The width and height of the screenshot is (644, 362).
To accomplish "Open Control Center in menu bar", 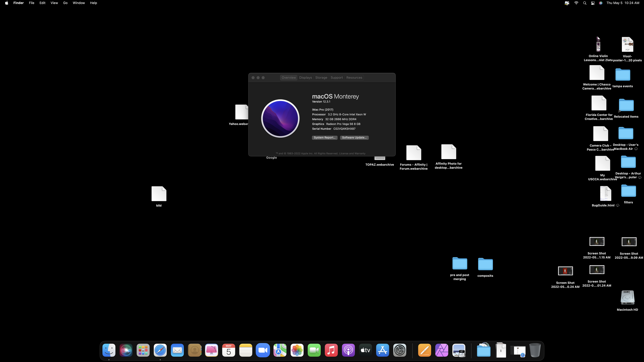I will [x=593, y=3].
